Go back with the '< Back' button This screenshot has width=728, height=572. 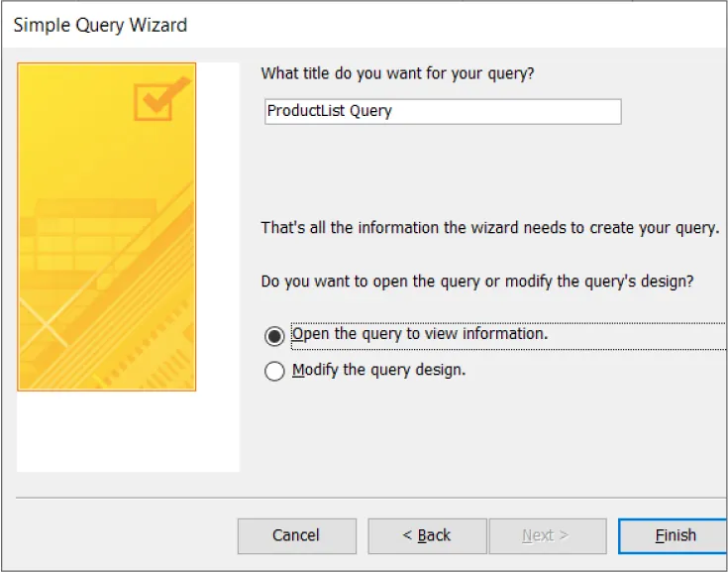pyautogui.click(x=427, y=535)
